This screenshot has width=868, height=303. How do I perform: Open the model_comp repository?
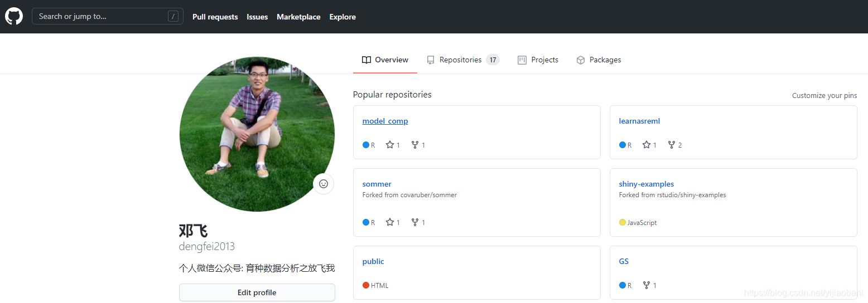coord(385,121)
